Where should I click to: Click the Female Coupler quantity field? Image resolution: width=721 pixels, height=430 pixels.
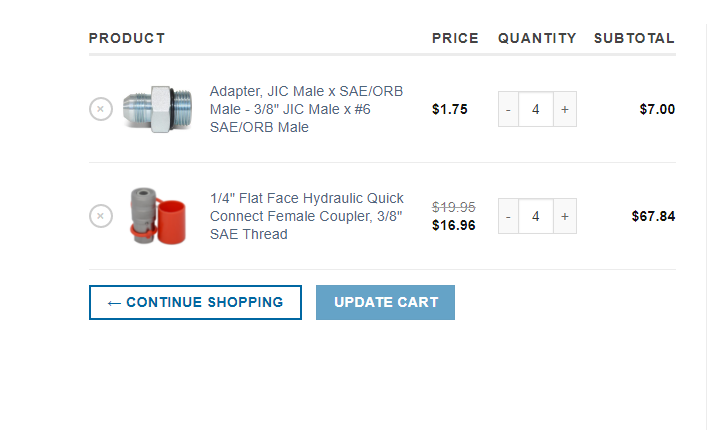pos(536,216)
